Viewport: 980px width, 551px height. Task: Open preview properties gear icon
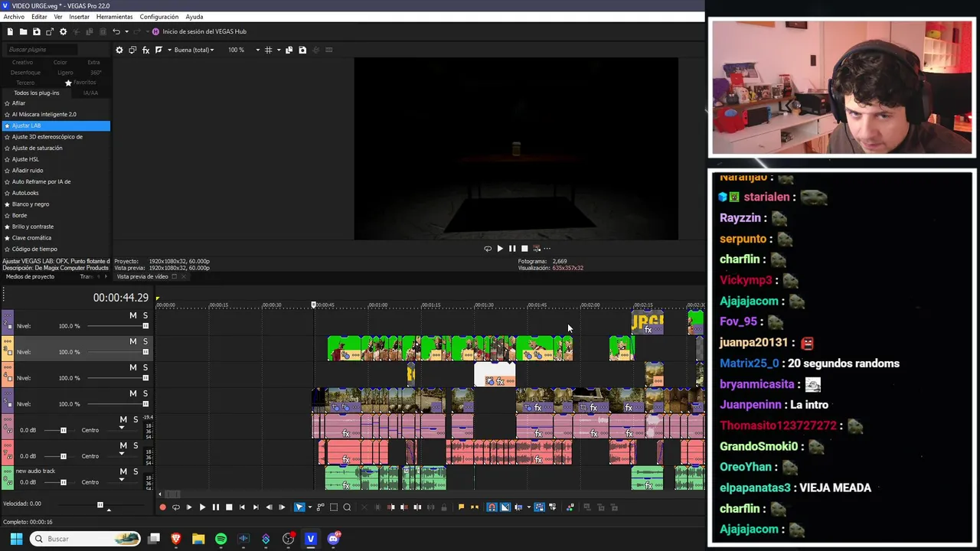pos(119,50)
